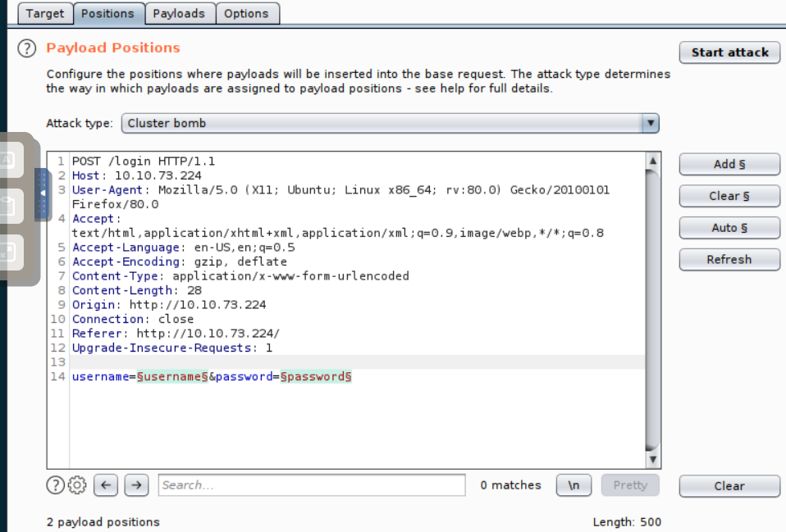786x532 pixels.
Task: Open search settings gear icon
Action: pos(77,485)
